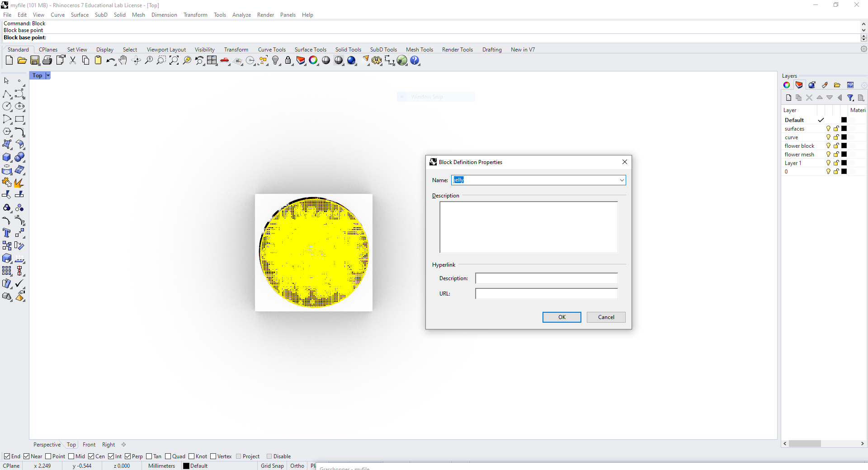Viewport: 868px width, 470px height.
Task: Save the model with the floppy disk icon
Action: click(x=35, y=60)
